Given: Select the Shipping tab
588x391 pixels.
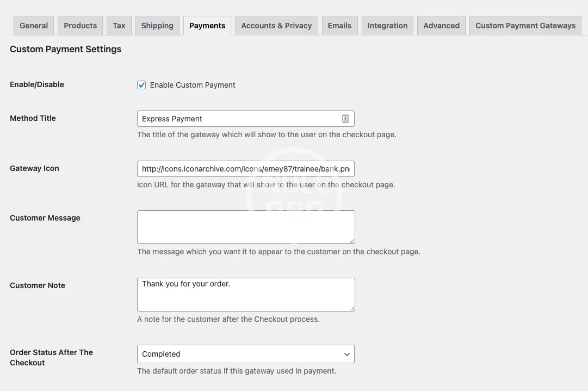Looking at the screenshot, I should pos(157,26).
